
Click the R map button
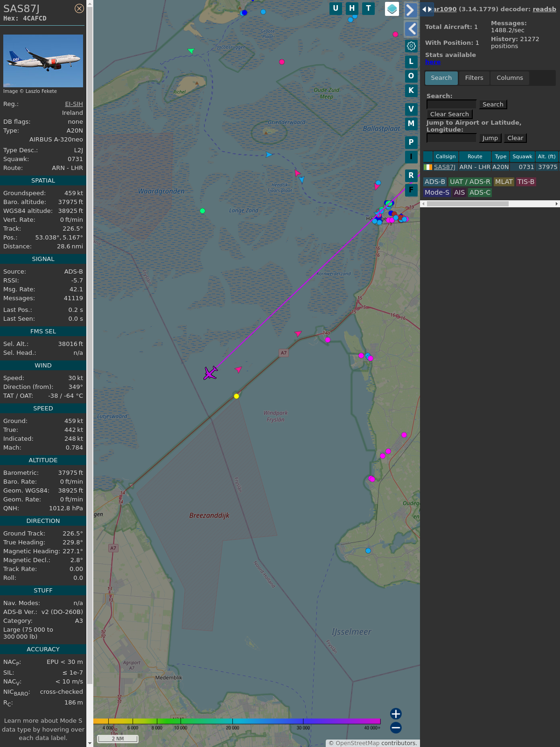coord(411,176)
